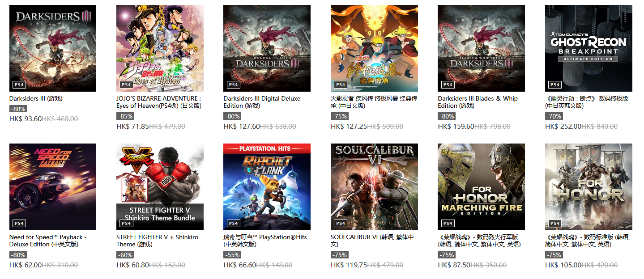This screenshot has height=279, width=644.
Task: Click PS4 badge on Ghost Recon Breakpoint
Action: pyautogui.click(x=555, y=85)
